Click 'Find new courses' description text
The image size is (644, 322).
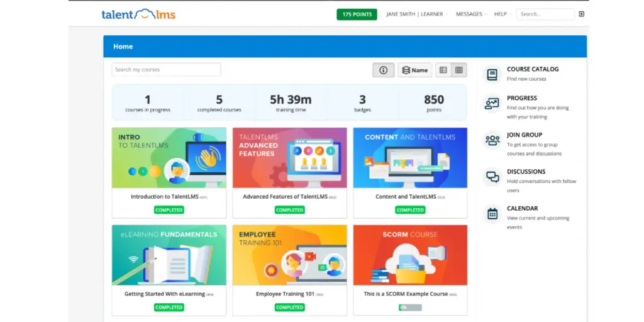point(526,79)
